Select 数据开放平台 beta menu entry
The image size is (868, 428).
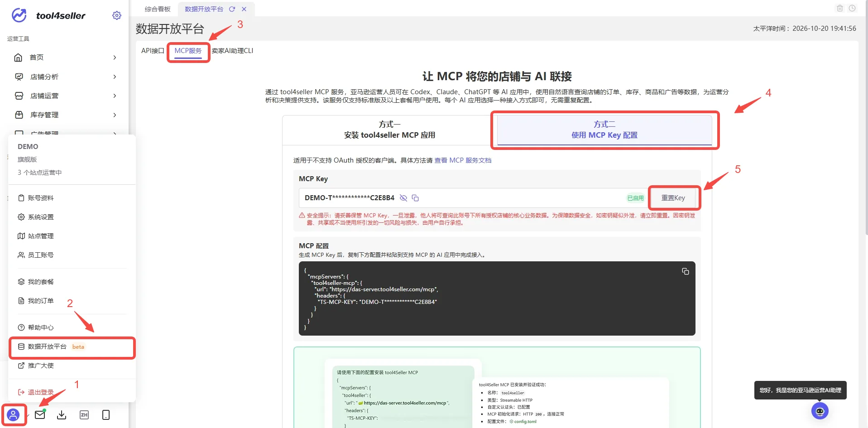[x=72, y=347]
